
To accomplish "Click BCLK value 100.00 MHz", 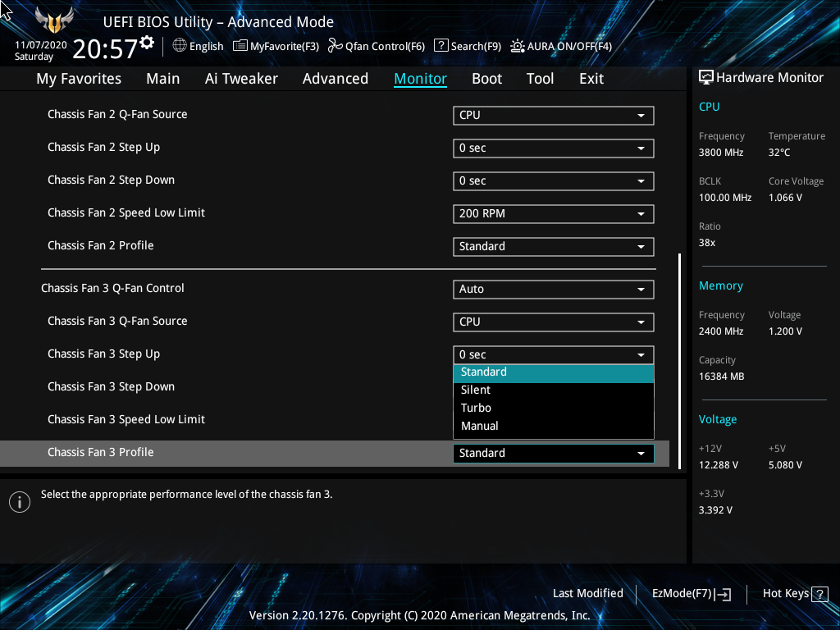I will [x=725, y=198].
